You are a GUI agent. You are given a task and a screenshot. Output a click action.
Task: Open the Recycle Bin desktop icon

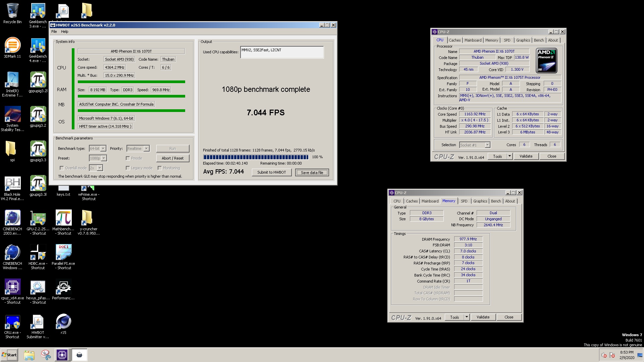(x=12, y=13)
